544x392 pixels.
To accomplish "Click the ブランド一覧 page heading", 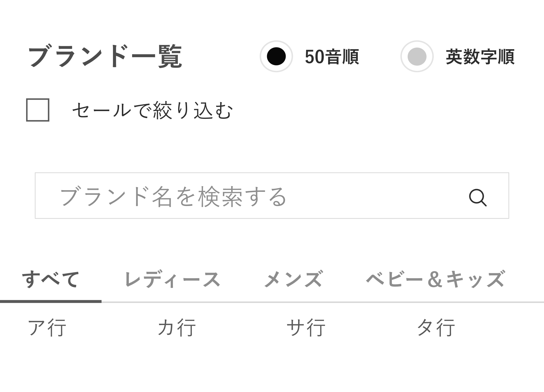I will 105,57.
